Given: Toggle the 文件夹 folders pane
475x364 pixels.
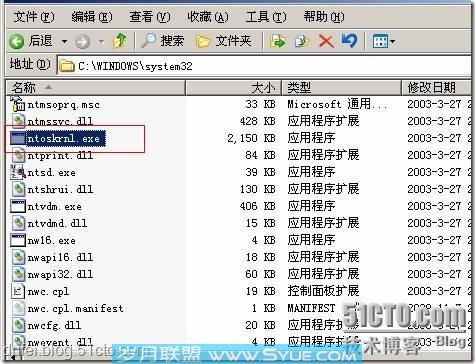Looking at the screenshot, I should [224, 41].
